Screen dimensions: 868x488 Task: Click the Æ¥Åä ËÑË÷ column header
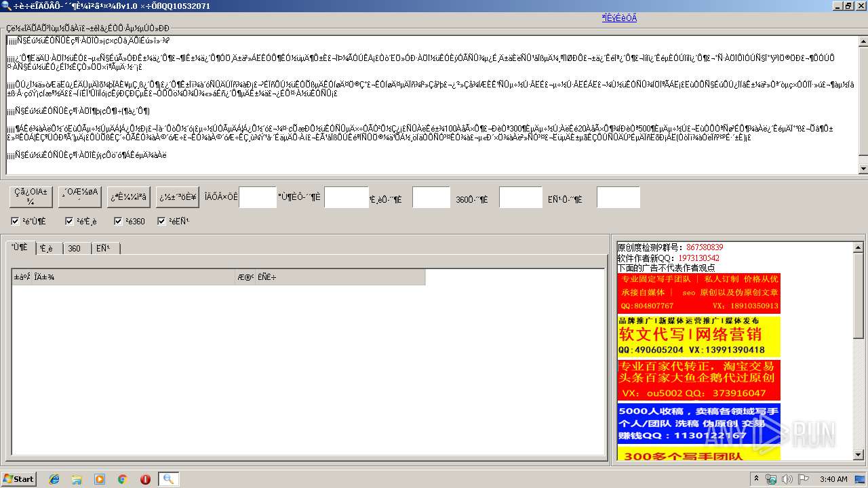tap(330, 277)
